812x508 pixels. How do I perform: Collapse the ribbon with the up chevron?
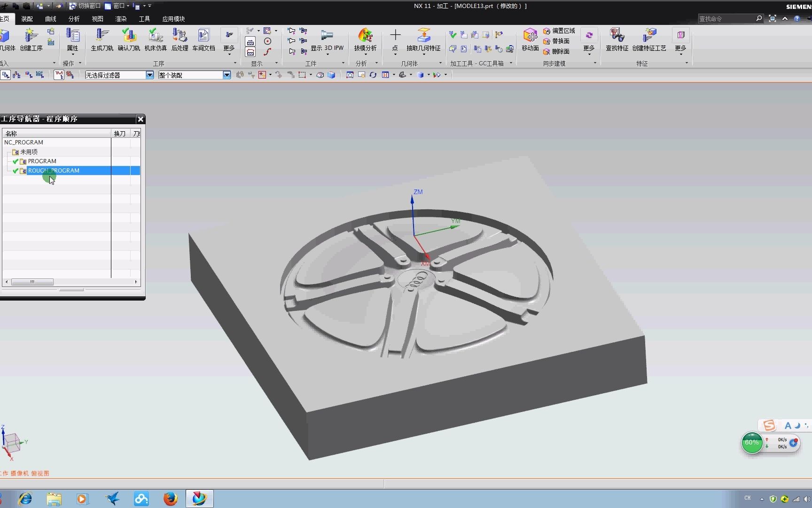click(785, 18)
